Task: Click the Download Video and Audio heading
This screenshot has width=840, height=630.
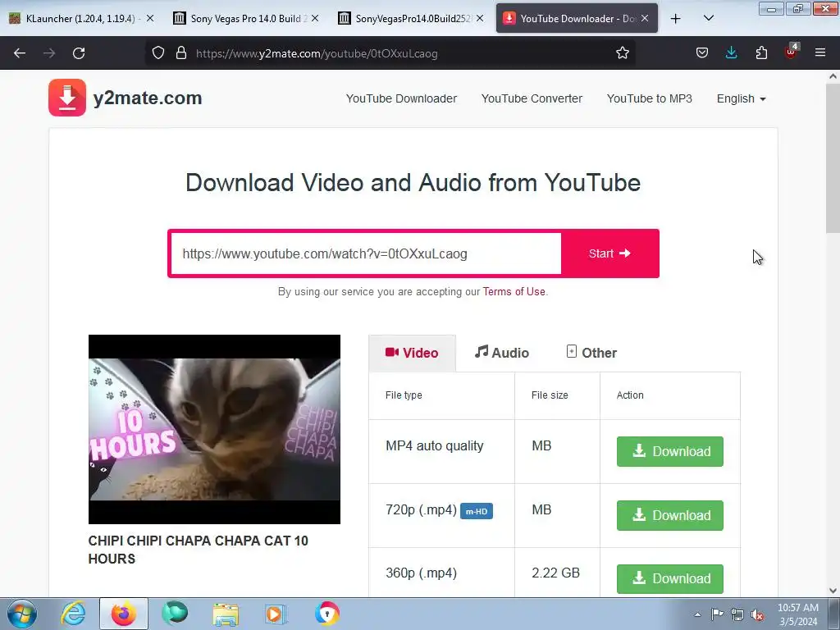Action: pyautogui.click(x=413, y=183)
